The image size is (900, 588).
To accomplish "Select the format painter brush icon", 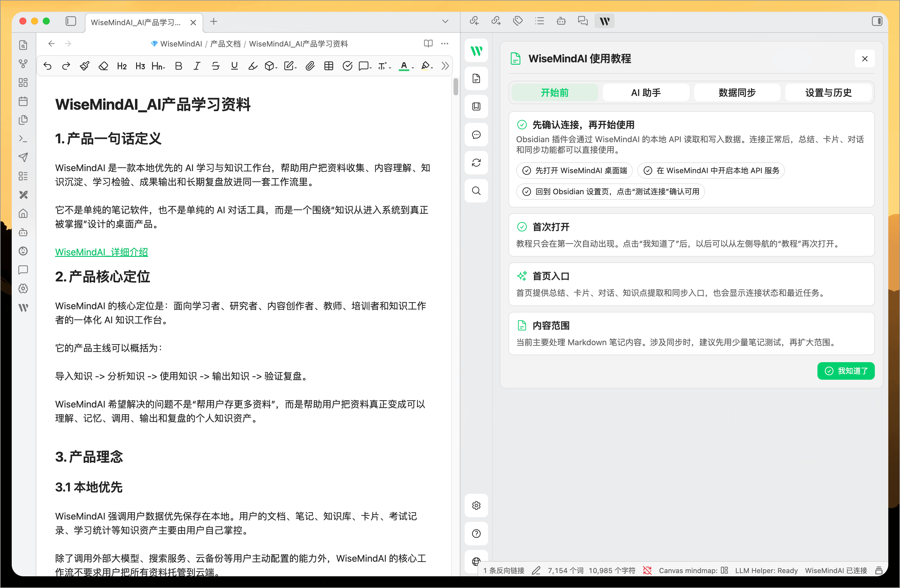I will pos(85,66).
